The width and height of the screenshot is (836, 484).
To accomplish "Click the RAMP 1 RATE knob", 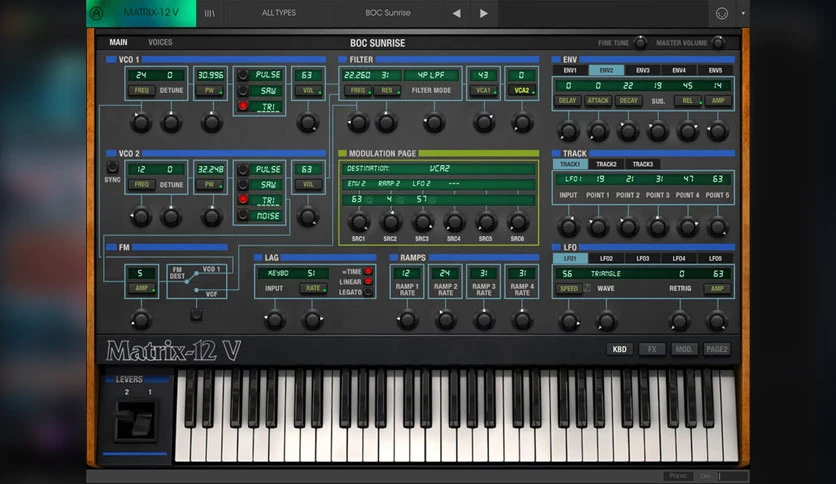I will pos(407,320).
